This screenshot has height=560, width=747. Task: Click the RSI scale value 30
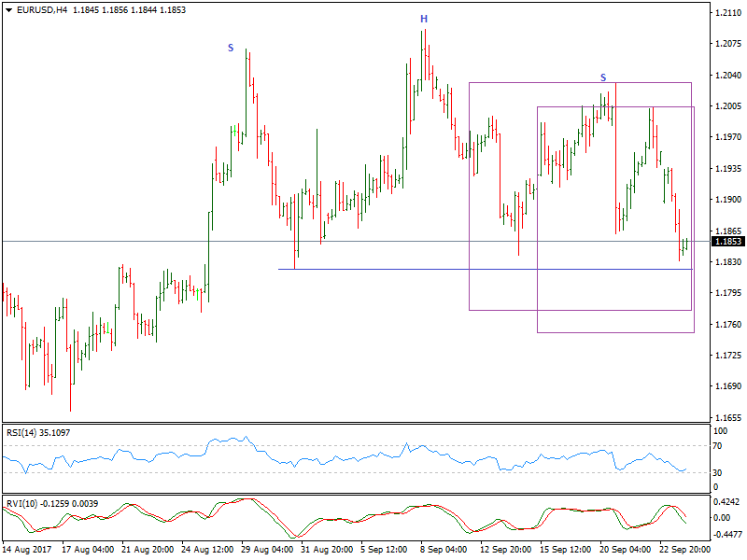(x=717, y=473)
